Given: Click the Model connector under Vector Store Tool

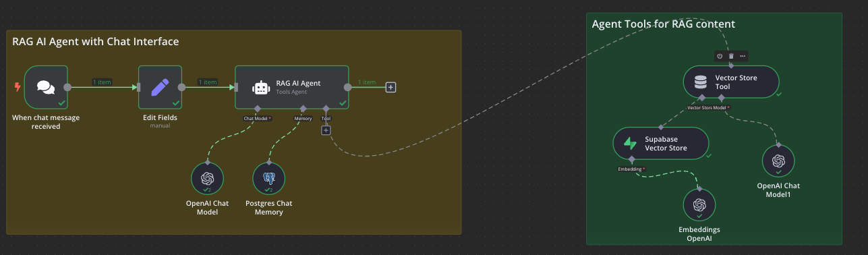Looking at the screenshot, I should click(721, 98).
